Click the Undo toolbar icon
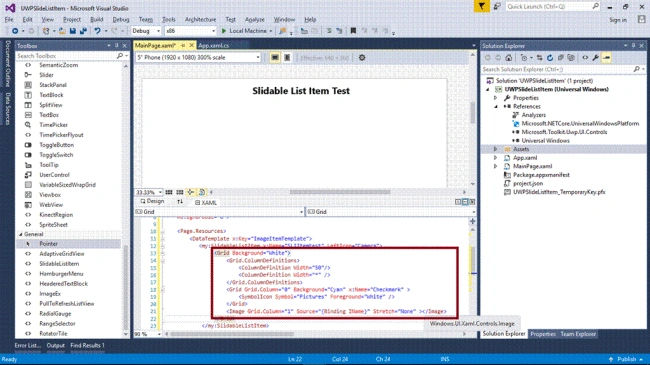Viewport: 650px width, 365px height. click(x=97, y=31)
